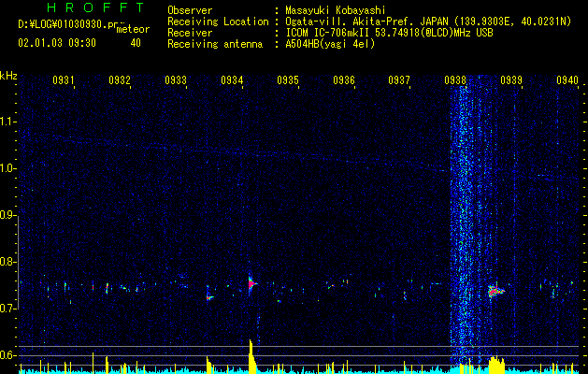Click the 0931 time marker
Image resolution: width=588 pixels, height=374 pixels.
pos(63,79)
